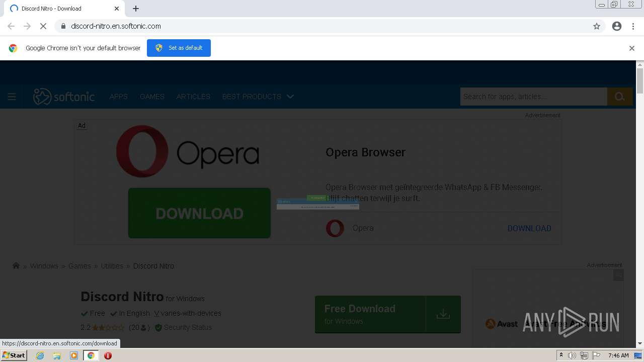Click the orange search magnifier button
The width and height of the screenshot is (644, 362).
[x=620, y=97]
